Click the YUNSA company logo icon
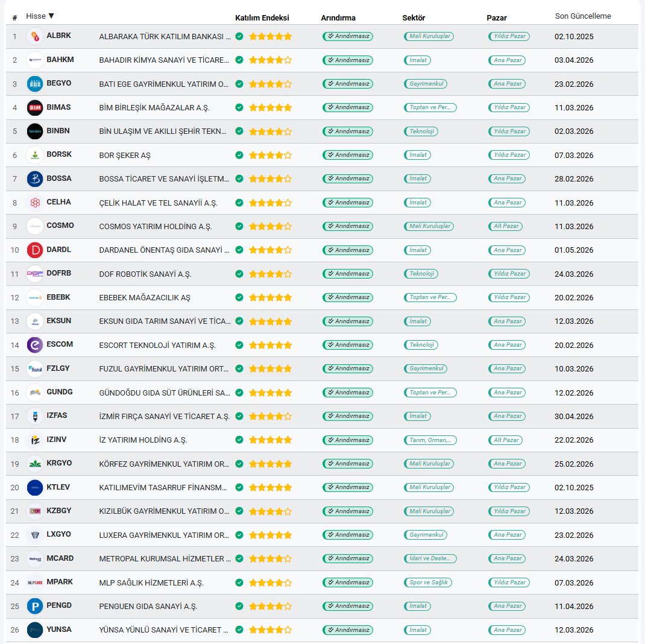645x644 pixels. click(x=35, y=630)
